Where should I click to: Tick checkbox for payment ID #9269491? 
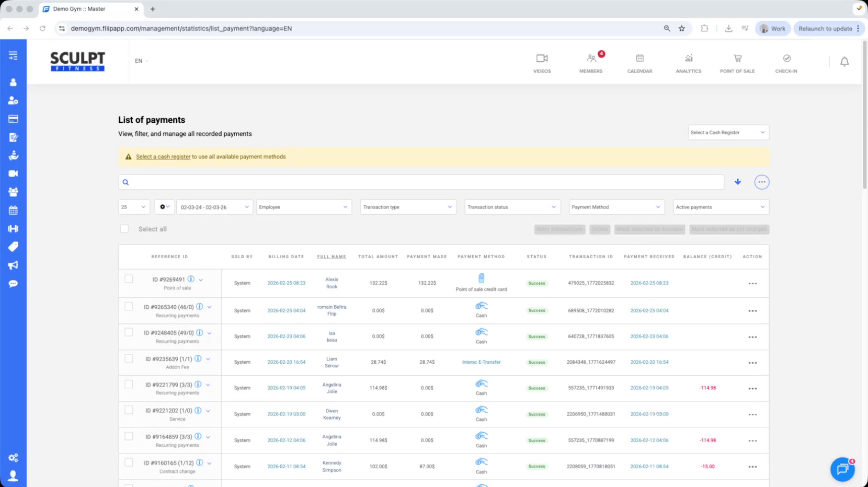click(129, 279)
